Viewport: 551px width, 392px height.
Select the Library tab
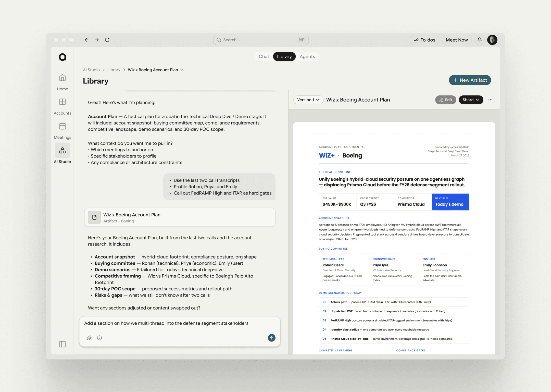click(284, 57)
